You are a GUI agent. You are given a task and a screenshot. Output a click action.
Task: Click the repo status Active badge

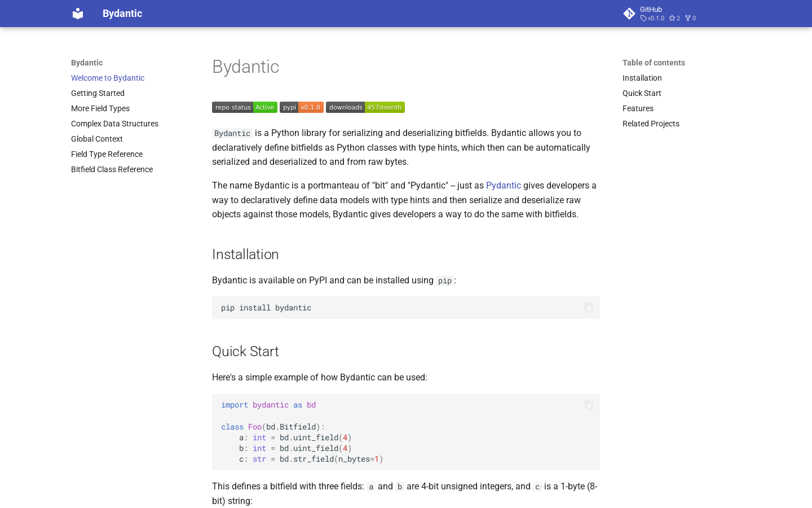[245, 107]
